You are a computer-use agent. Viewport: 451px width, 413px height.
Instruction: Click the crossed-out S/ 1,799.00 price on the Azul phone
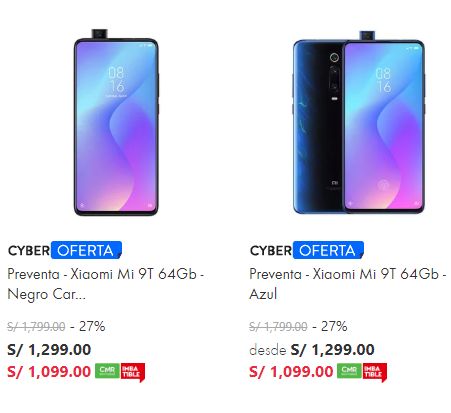pyautogui.click(x=278, y=326)
